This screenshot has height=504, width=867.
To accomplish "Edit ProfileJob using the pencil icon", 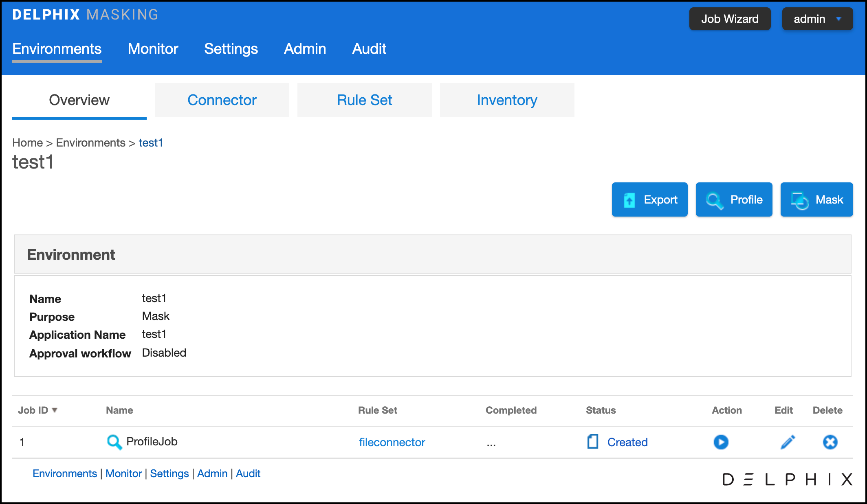I will pyautogui.click(x=788, y=442).
